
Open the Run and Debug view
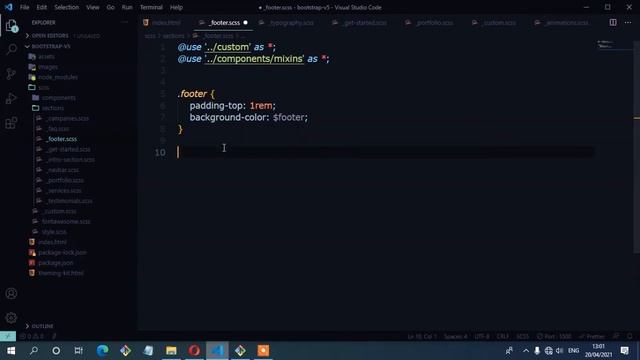[x=11, y=98]
